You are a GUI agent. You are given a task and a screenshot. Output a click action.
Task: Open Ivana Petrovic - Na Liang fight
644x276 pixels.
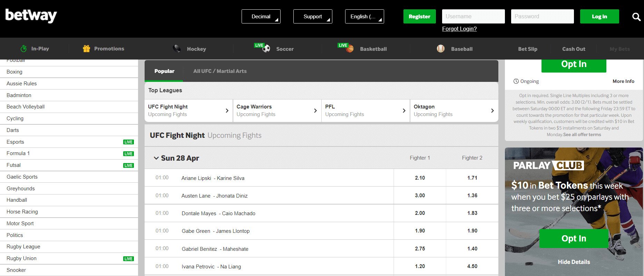211,267
